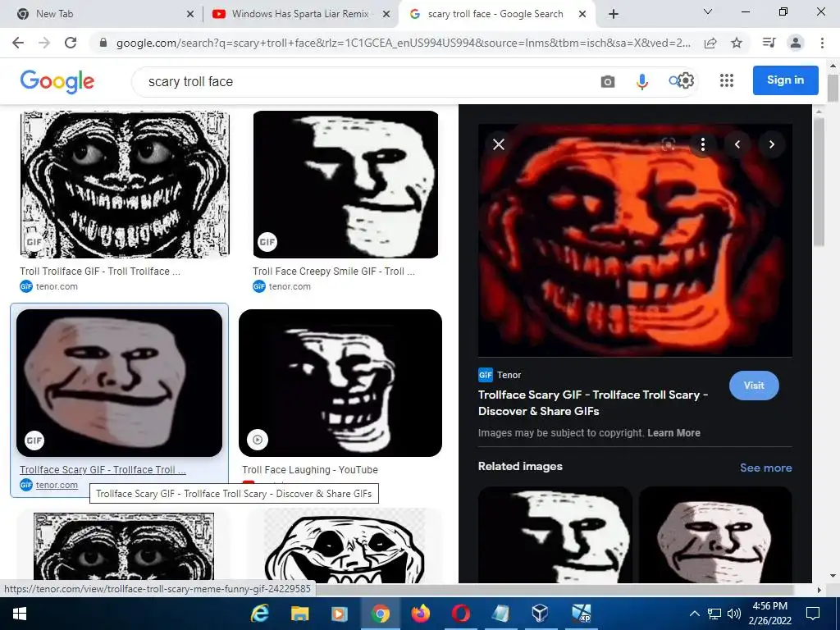Image resolution: width=840 pixels, height=630 pixels.
Task: Click the Visit button for Tenor
Action: point(754,386)
